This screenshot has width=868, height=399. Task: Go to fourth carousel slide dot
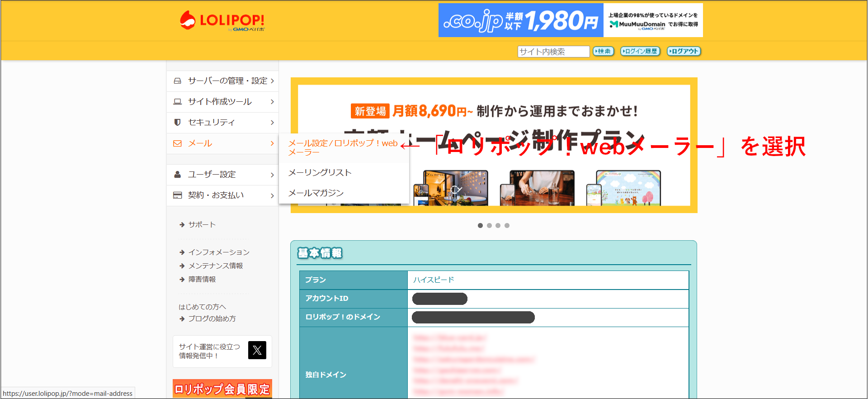[507, 226]
